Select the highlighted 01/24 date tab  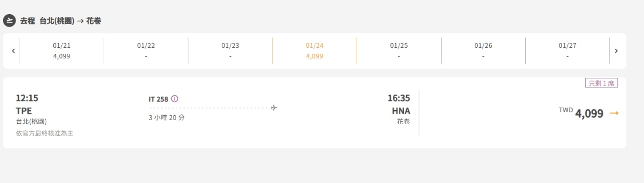314,51
